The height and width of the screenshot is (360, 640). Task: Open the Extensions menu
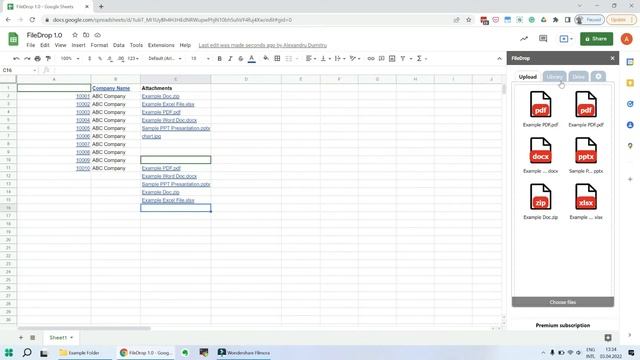click(x=161, y=45)
